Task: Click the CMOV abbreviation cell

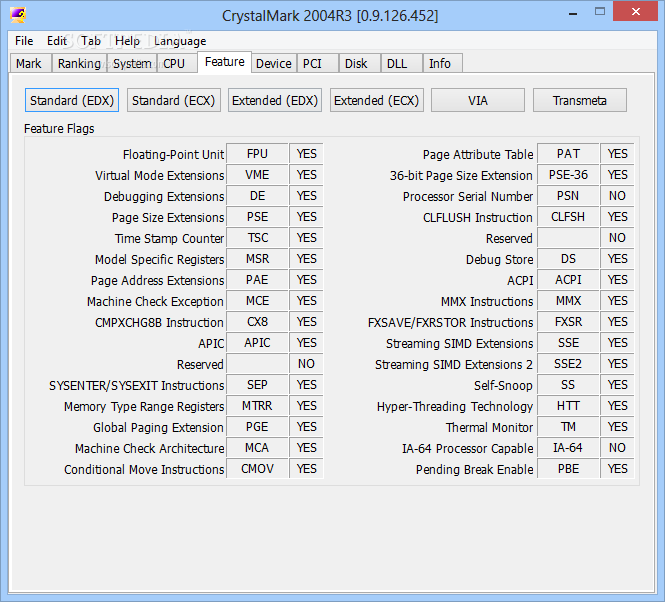Action: (257, 469)
